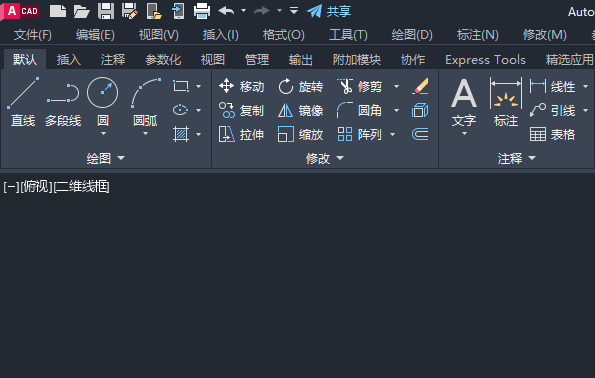Select the 缩放 scale tool
Image resolution: width=595 pixels, height=378 pixels.
[300, 134]
